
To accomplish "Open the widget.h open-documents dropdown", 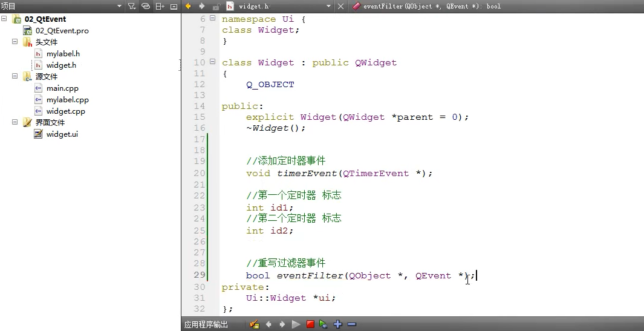I will [x=328, y=6].
